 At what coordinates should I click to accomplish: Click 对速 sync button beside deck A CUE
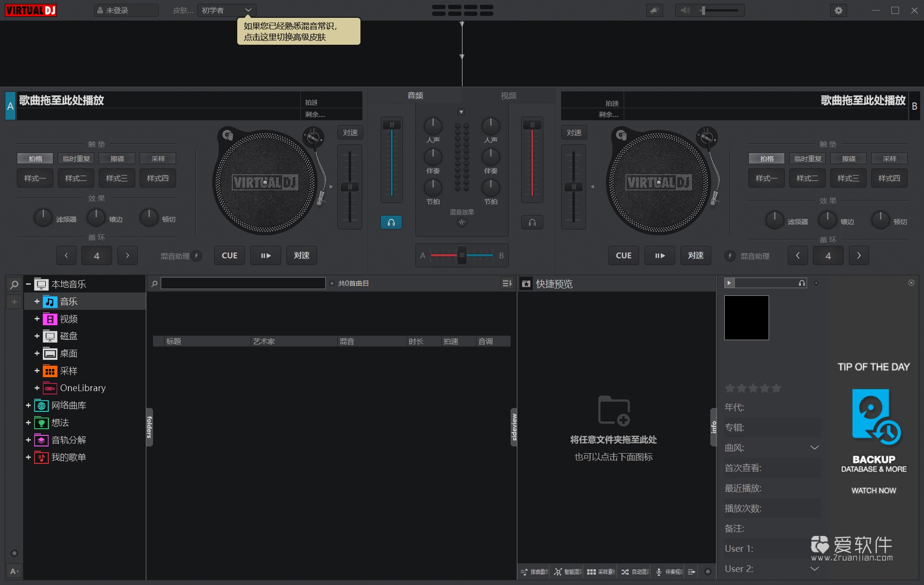302,255
